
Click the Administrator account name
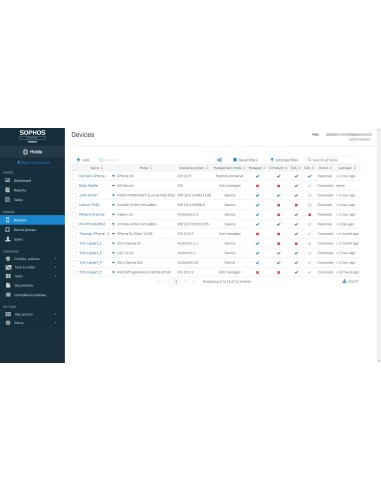pyautogui.click(x=360, y=139)
